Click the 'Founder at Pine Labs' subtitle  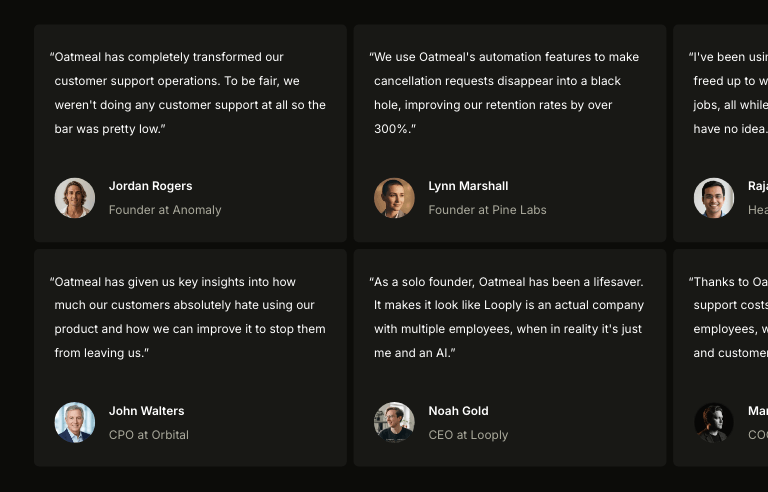(488, 210)
